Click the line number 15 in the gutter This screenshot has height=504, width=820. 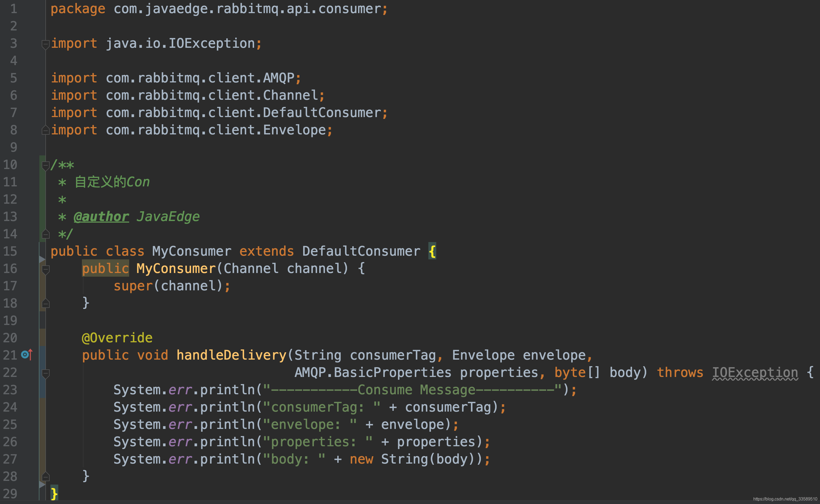pyautogui.click(x=10, y=251)
